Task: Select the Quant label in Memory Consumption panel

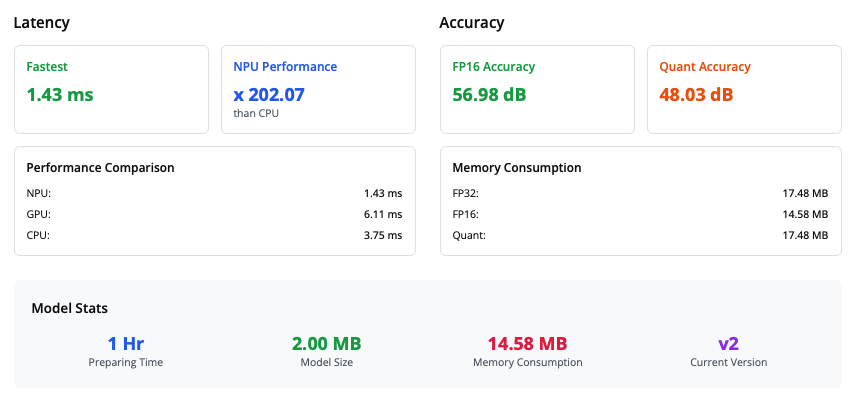Action: coord(469,235)
